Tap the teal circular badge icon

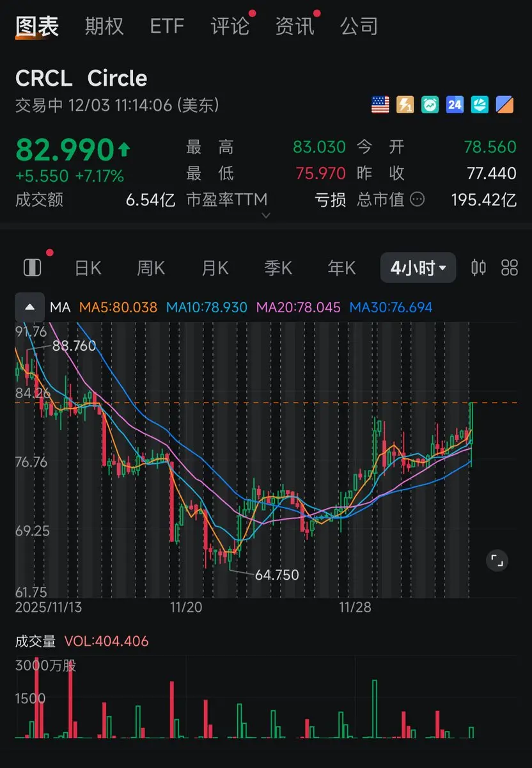pos(430,105)
